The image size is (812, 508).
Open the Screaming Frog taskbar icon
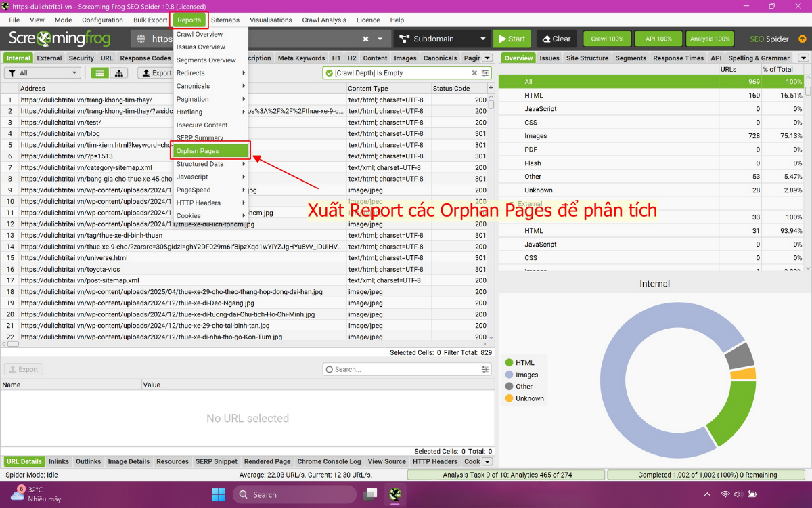point(395,494)
